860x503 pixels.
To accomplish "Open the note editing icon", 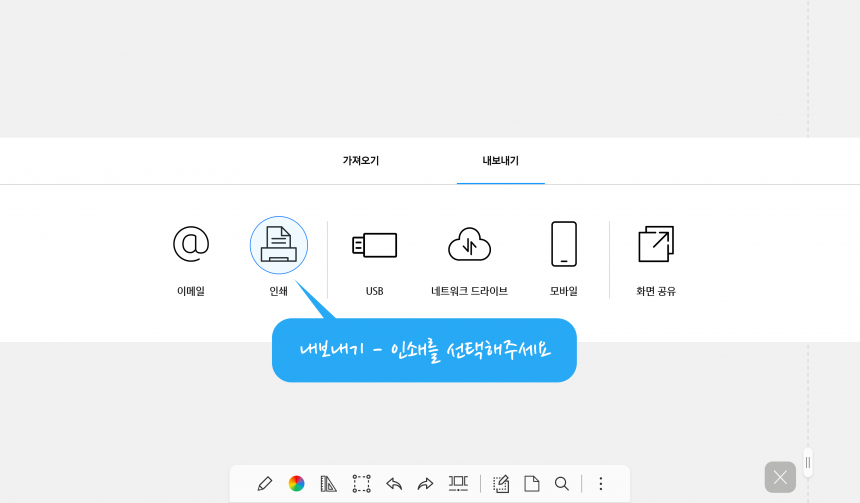I will pos(501,483).
